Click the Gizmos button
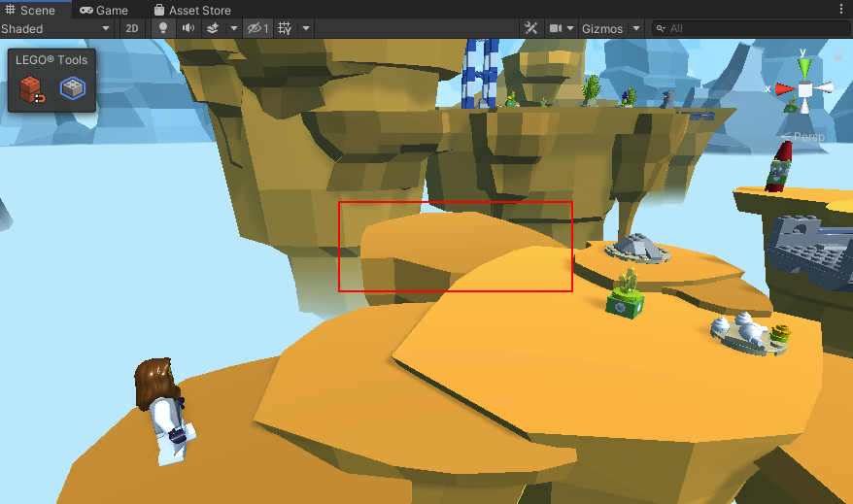This screenshot has width=853, height=504. click(601, 28)
